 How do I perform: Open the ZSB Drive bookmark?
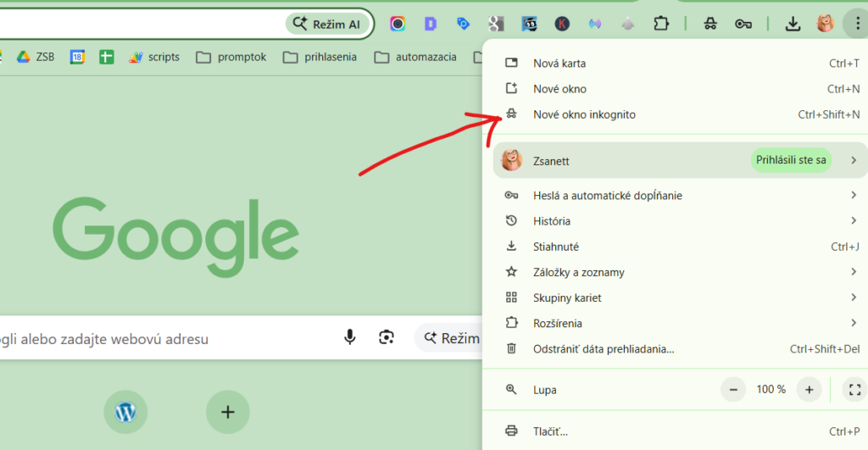pyautogui.click(x=36, y=57)
